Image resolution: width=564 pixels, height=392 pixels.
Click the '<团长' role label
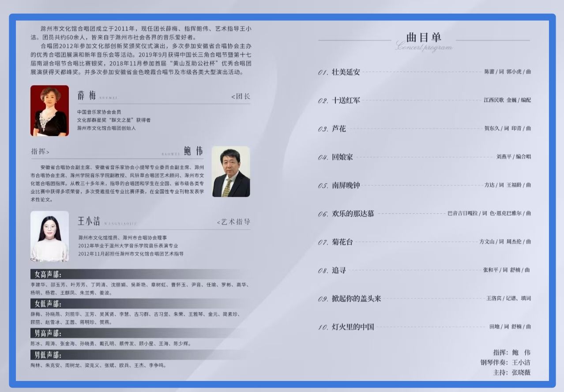coord(241,96)
